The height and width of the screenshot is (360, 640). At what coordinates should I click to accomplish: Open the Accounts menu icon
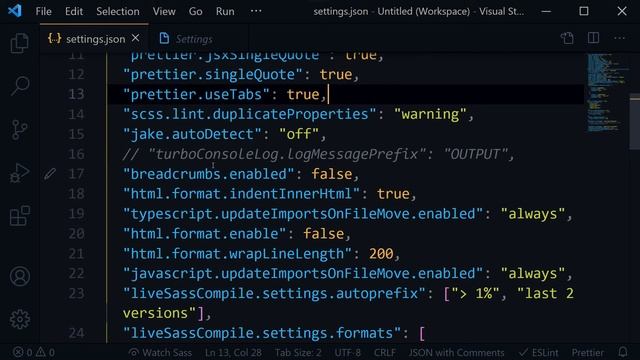coord(20,276)
